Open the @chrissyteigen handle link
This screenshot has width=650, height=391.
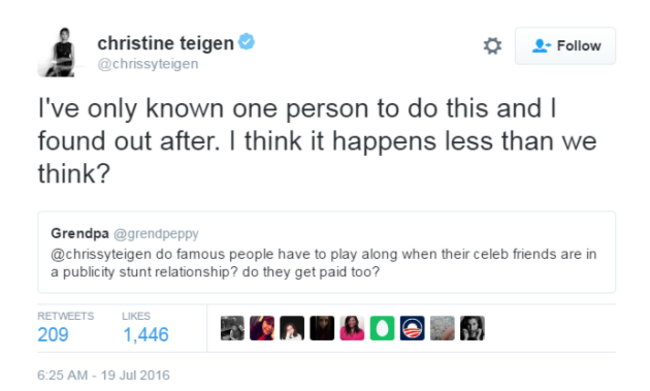pyautogui.click(x=148, y=64)
